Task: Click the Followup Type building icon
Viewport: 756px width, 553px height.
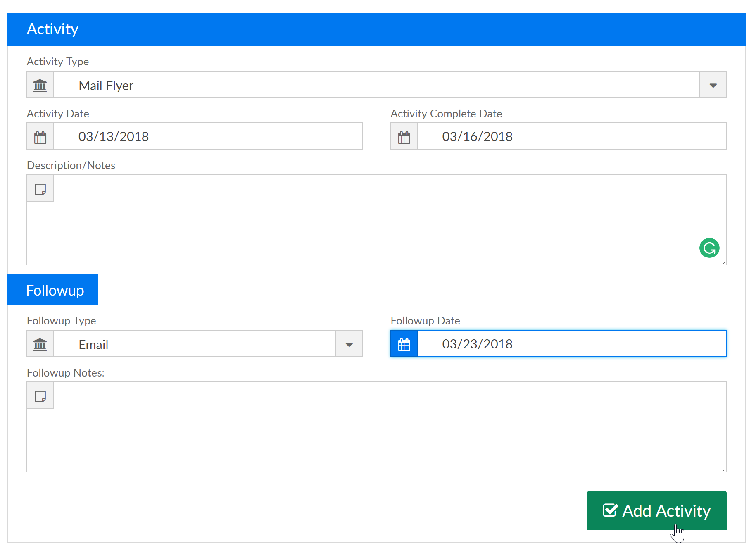Action: click(x=40, y=344)
